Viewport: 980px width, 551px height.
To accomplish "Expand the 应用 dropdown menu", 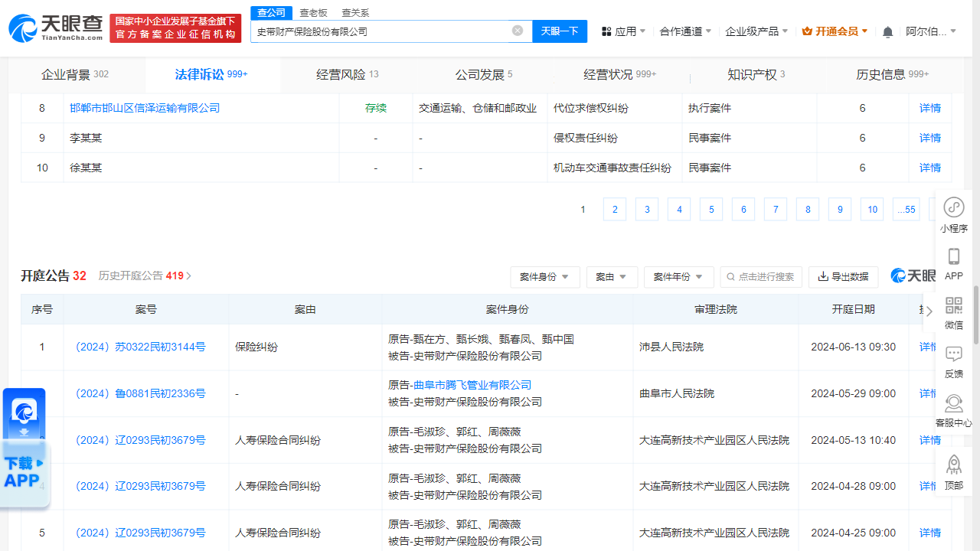I will (642, 31).
